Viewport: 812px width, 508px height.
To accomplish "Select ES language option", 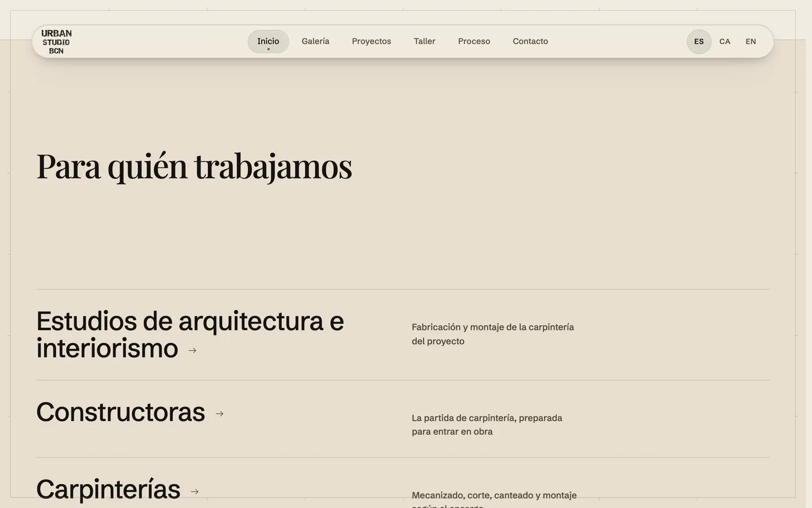I will click(x=699, y=42).
